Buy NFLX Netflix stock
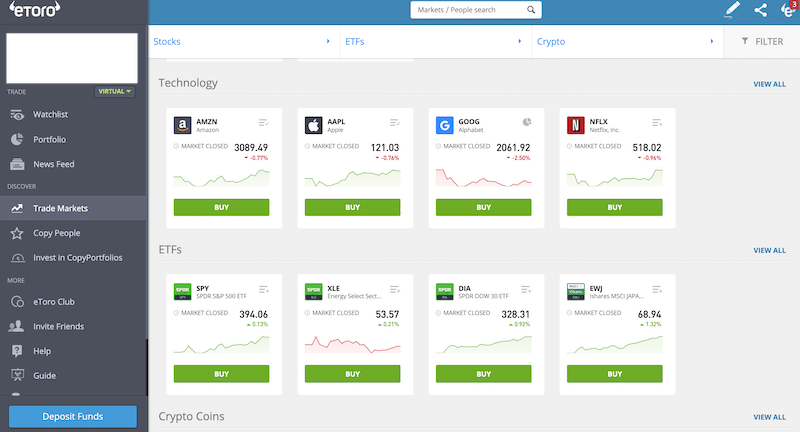 pos(615,207)
